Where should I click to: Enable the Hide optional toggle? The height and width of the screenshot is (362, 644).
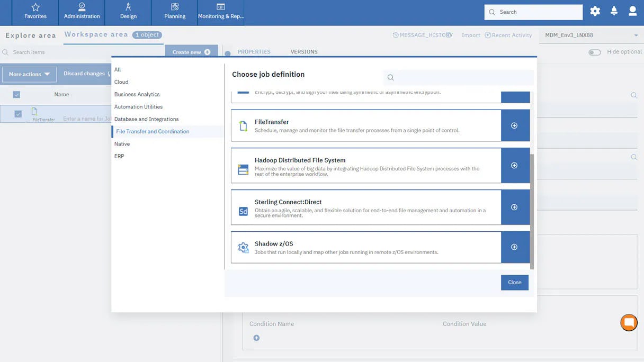tap(594, 52)
